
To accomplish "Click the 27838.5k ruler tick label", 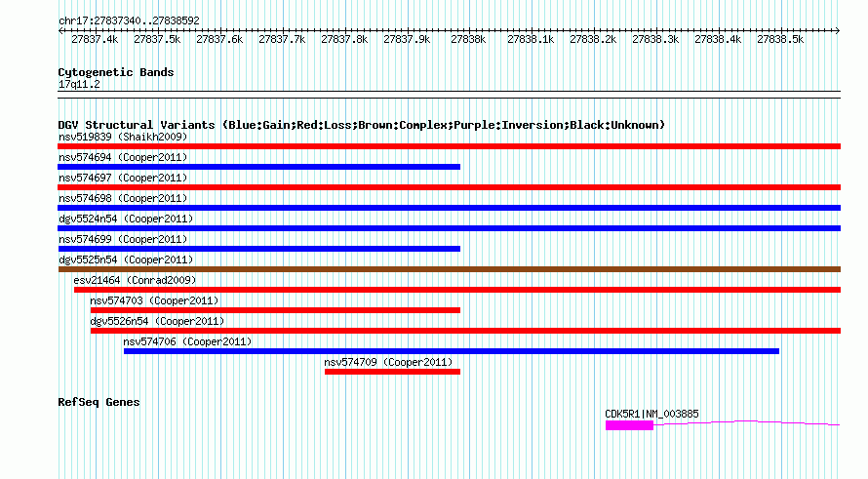I will coord(780,39).
